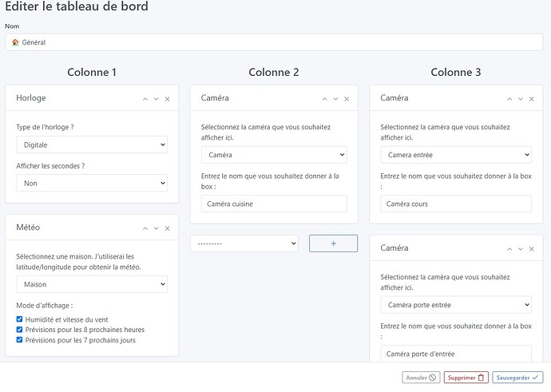The height and width of the screenshot is (392, 551).
Task: Open the Type de l'horloge dropdown
Action: pyautogui.click(x=92, y=145)
